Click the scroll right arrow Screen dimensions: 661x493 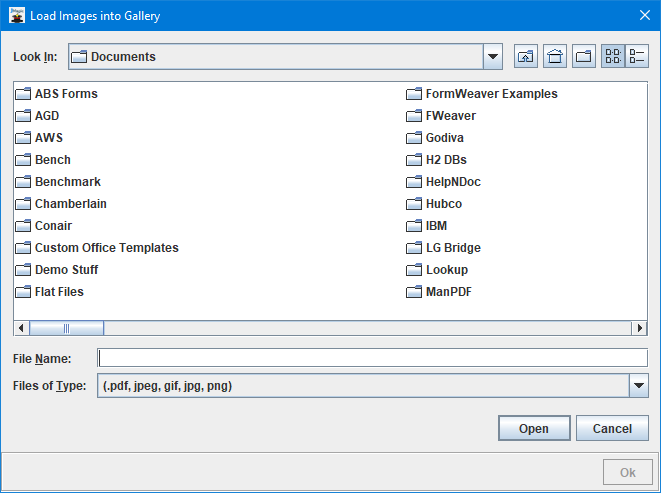pyautogui.click(x=640, y=328)
